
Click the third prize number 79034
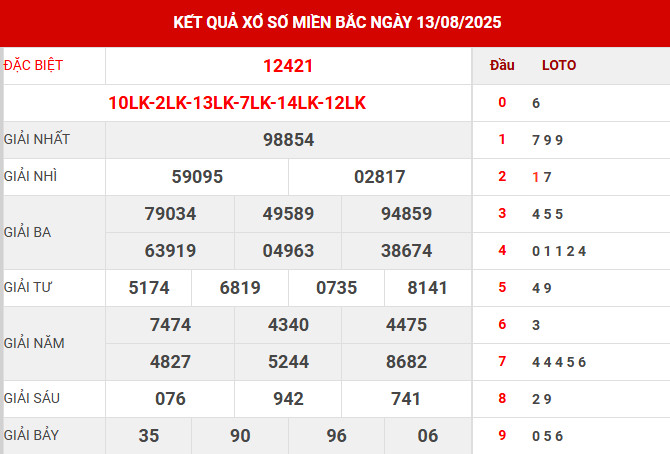[x=170, y=214]
